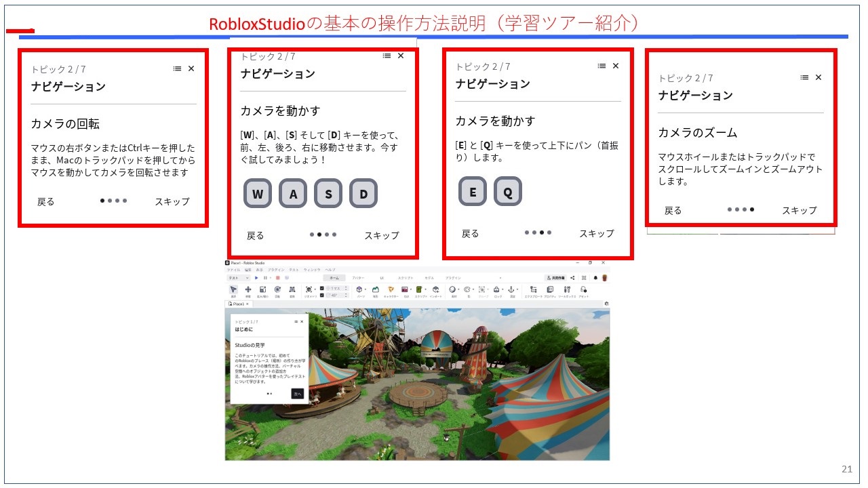The width and height of the screenshot is (868, 488).
Task: Open notifications via the bell icon
Action: click(x=595, y=278)
